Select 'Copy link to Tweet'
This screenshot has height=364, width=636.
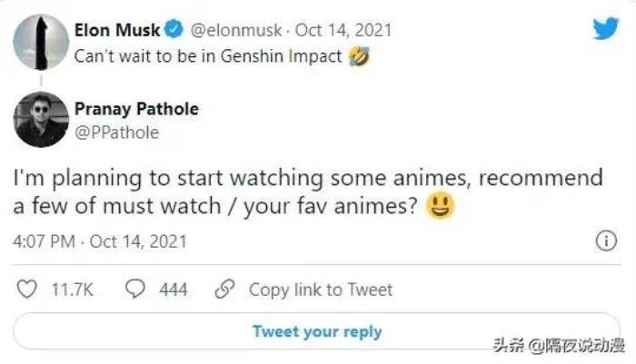point(320,290)
